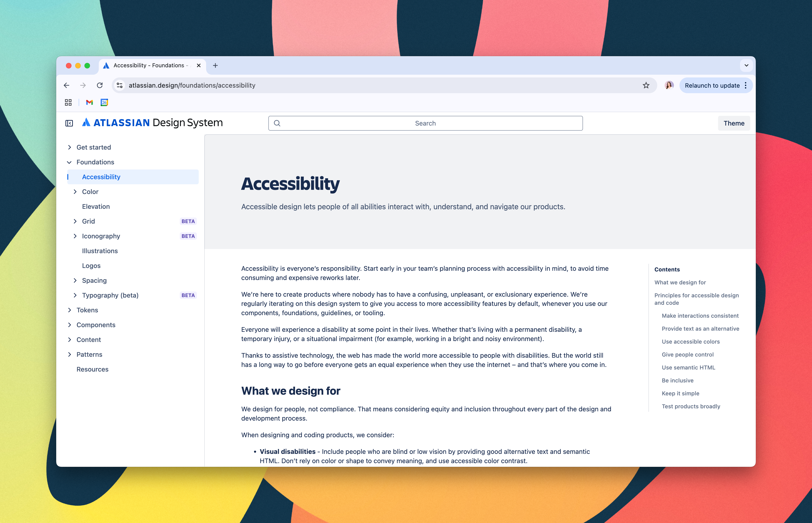Open the apps grid icon in bookmarks bar
The width and height of the screenshot is (812, 523).
pyautogui.click(x=68, y=102)
